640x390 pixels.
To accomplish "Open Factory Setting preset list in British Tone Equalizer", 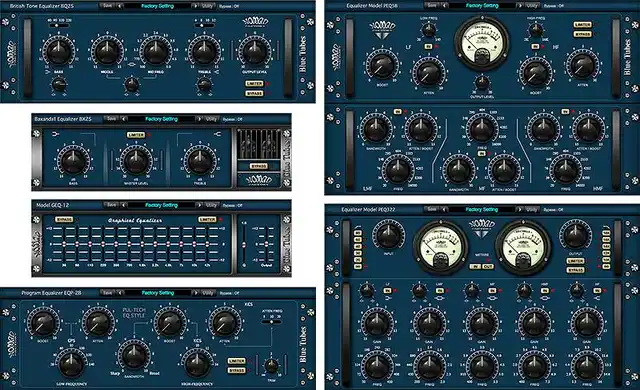I will pyautogui.click(x=158, y=6).
